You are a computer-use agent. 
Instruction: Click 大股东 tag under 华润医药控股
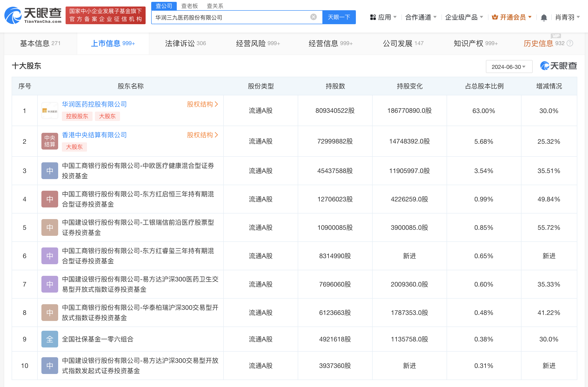[107, 116]
